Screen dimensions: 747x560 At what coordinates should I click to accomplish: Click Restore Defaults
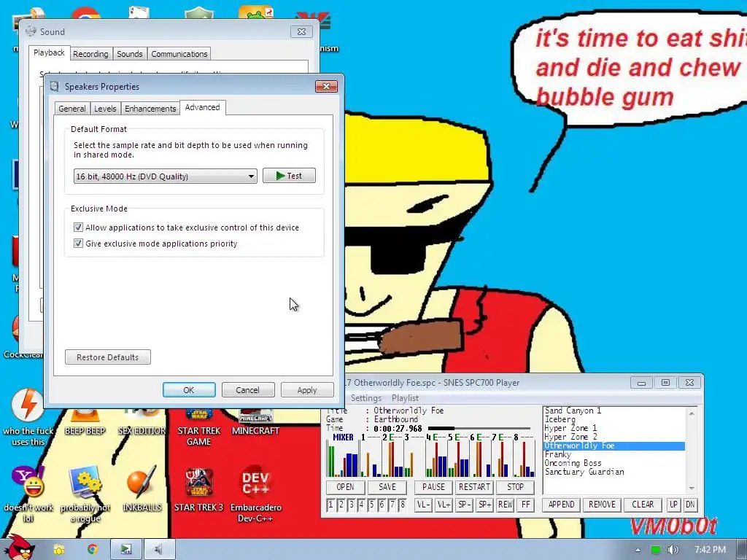(x=108, y=357)
